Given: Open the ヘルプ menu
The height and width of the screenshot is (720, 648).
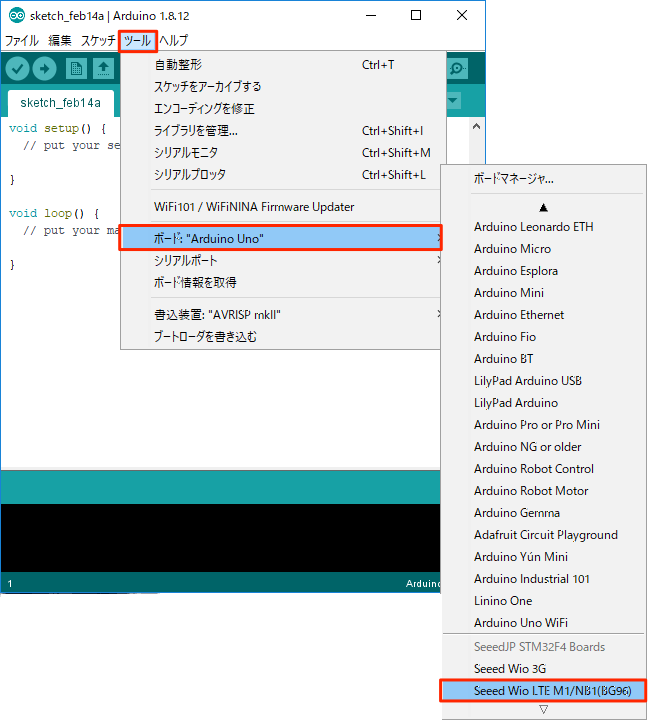Looking at the screenshot, I should coord(174,41).
